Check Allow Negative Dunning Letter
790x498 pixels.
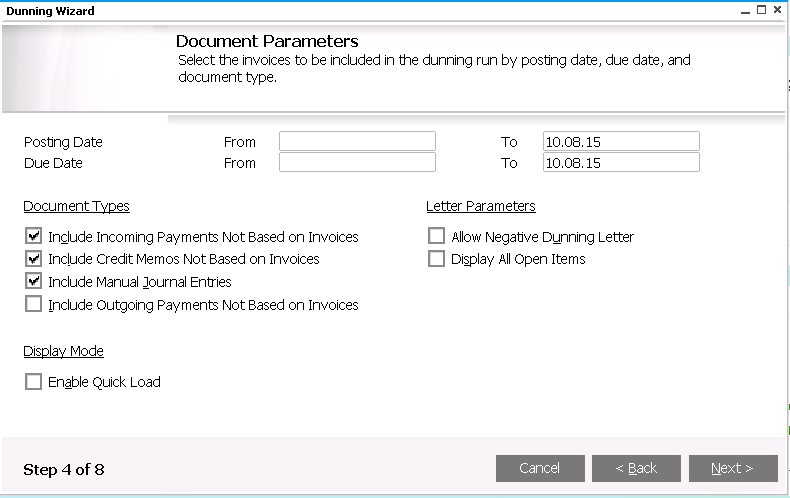coord(436,237)
